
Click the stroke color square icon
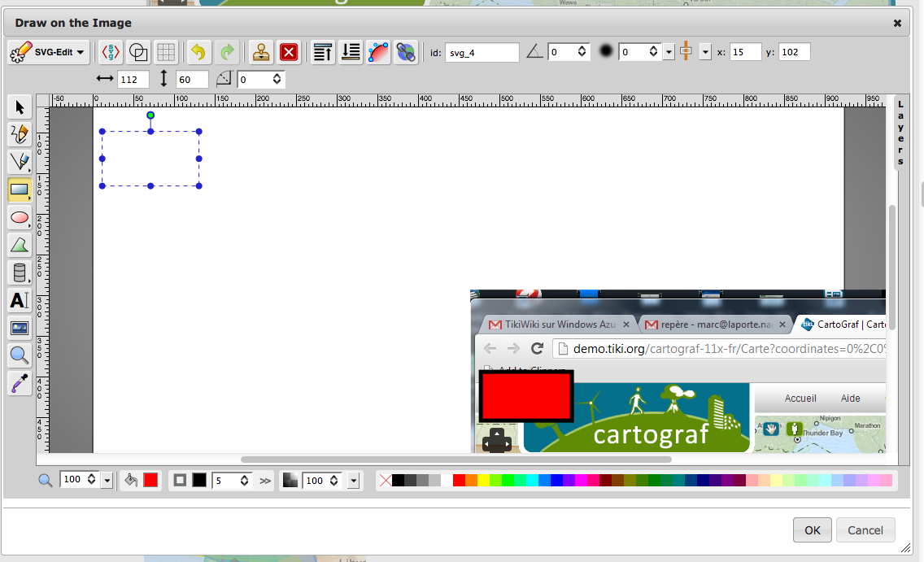click(x=180, y=480)
